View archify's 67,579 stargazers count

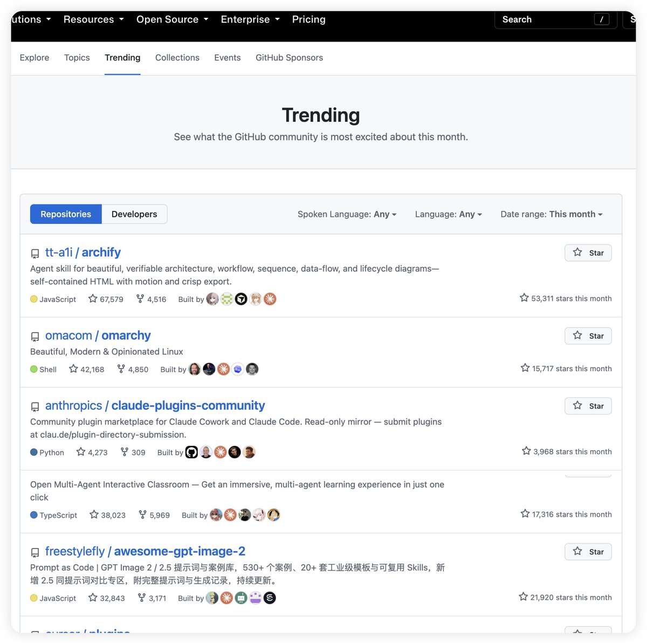pos(106,299)
